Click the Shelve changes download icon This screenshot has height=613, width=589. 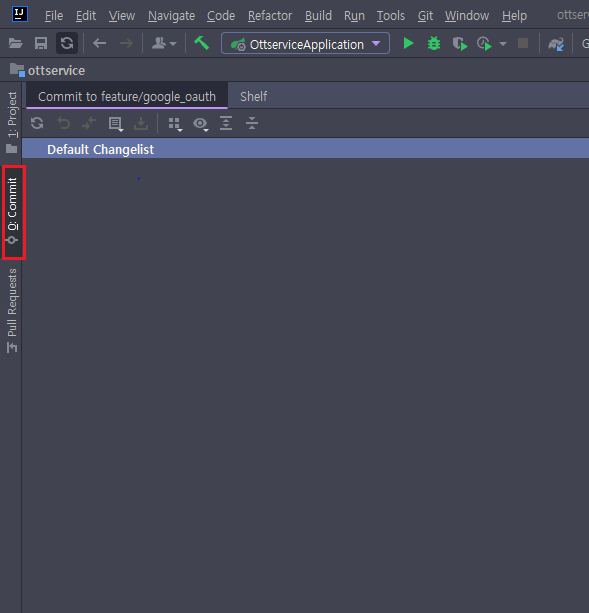141,124
